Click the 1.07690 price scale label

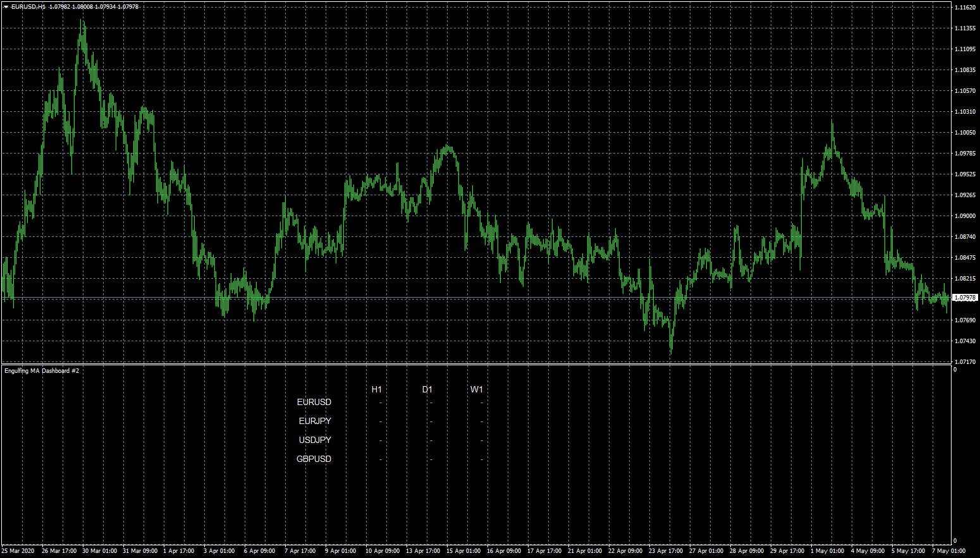pos(965,320)
